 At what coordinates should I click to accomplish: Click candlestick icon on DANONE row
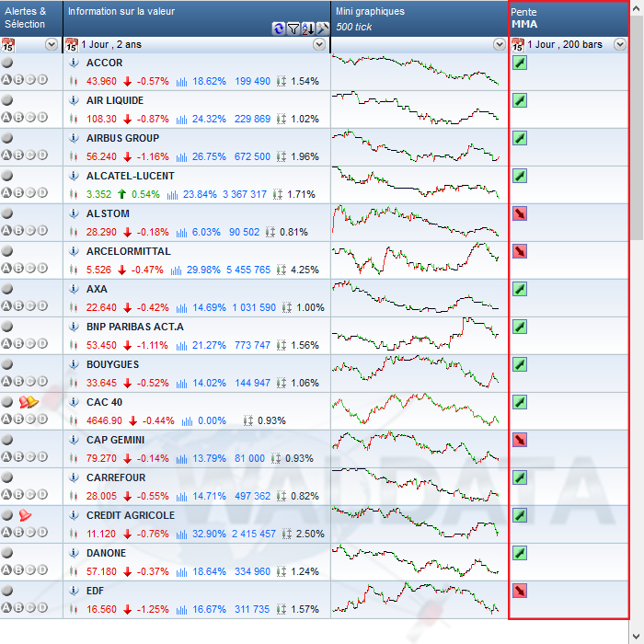[x=74, y=571]
